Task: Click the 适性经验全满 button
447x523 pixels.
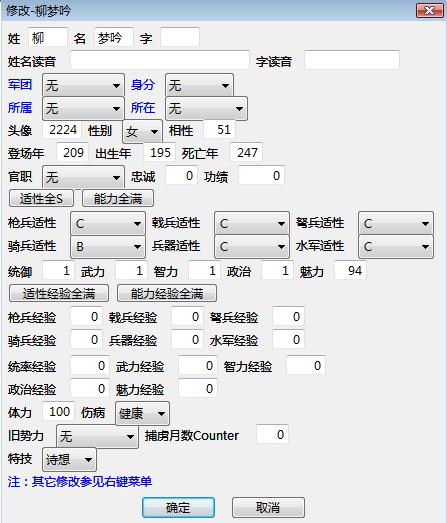Action: 59,294
